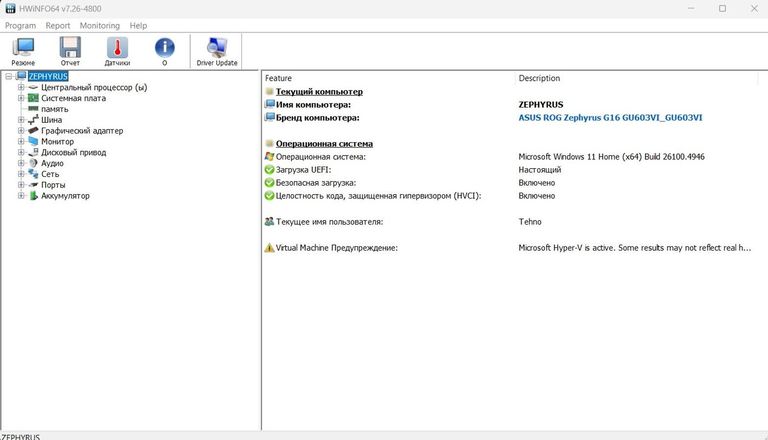The image size is (768, 440).
Task: Open the Report menu
Action: (58, 25)
